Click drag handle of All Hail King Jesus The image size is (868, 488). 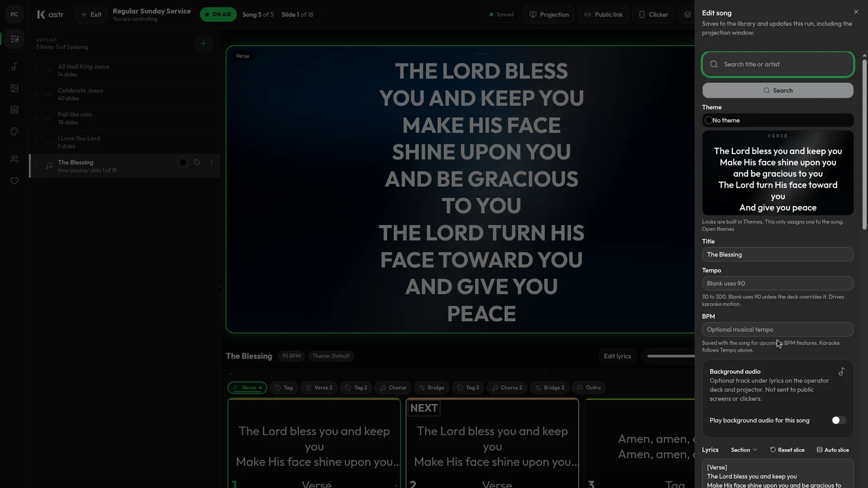point(36,70)
